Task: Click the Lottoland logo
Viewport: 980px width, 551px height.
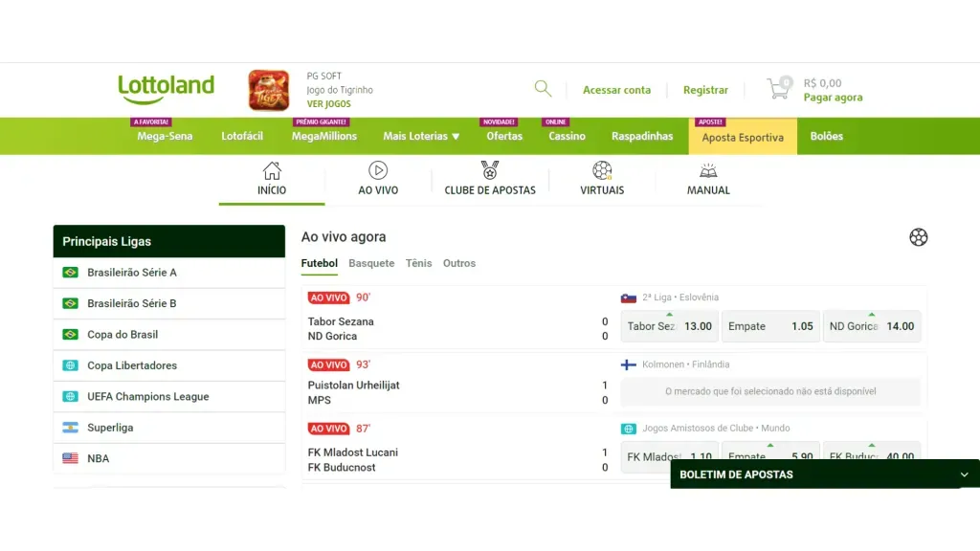Action: tap(166, 89)
